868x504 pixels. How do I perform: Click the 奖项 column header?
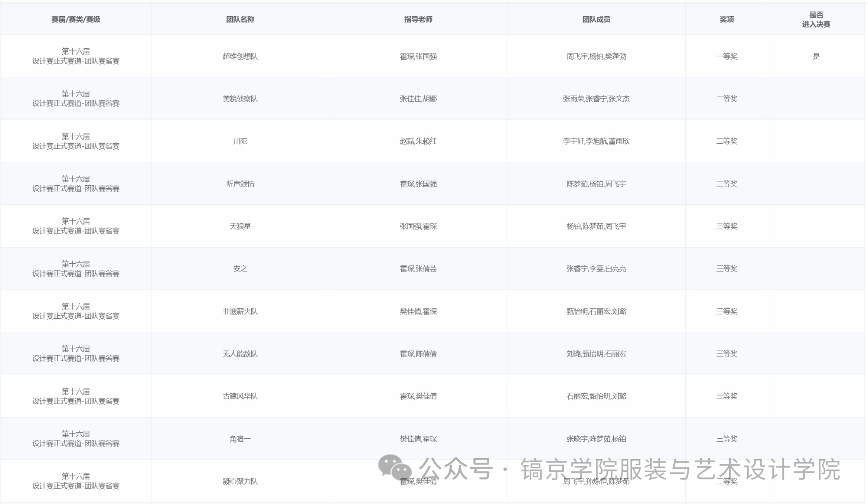726,19
